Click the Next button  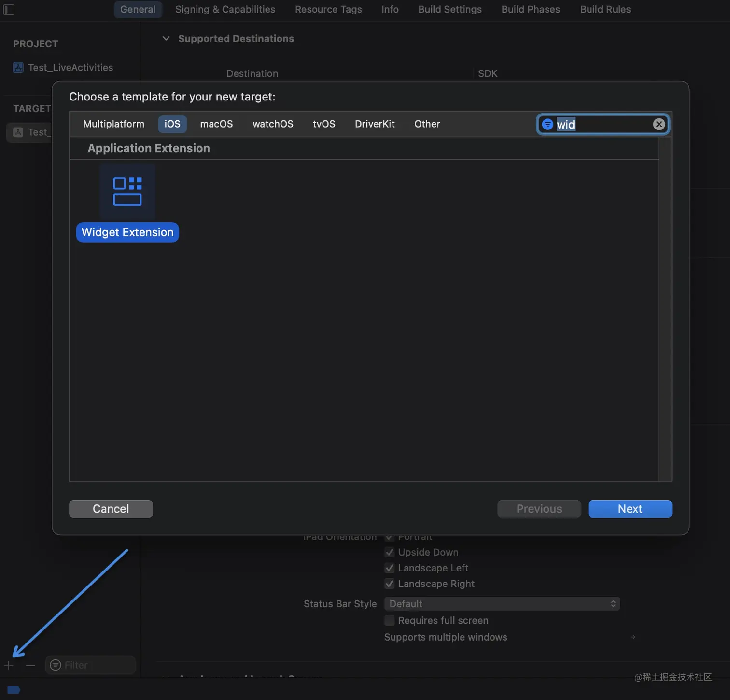[630, 509]
